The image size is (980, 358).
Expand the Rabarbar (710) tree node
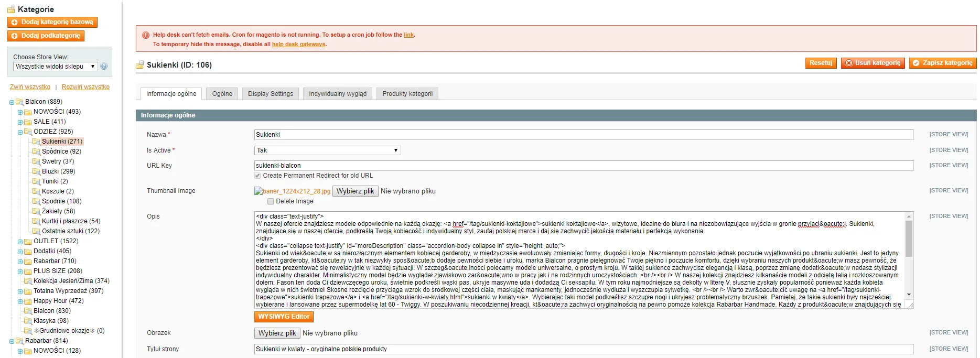click(20, 262)
